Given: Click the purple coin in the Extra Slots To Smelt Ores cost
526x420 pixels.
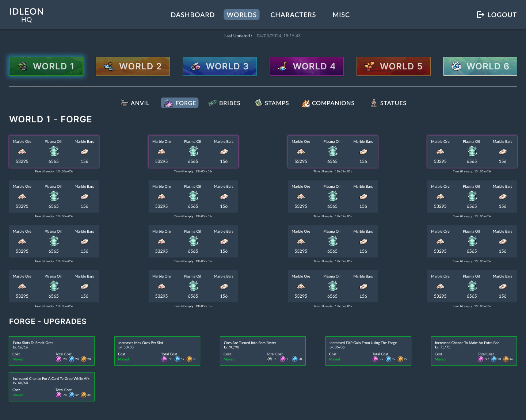Looking at the screenshot, I should [58, 359].
